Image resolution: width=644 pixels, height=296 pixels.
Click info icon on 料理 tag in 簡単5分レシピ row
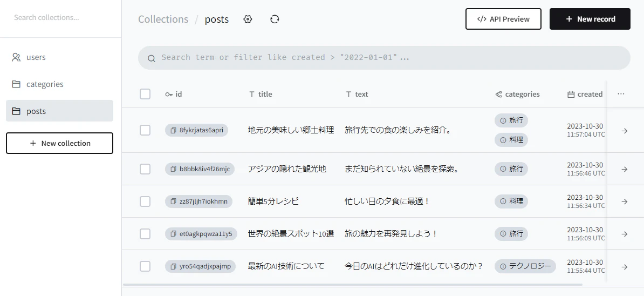tap(503, 201)
